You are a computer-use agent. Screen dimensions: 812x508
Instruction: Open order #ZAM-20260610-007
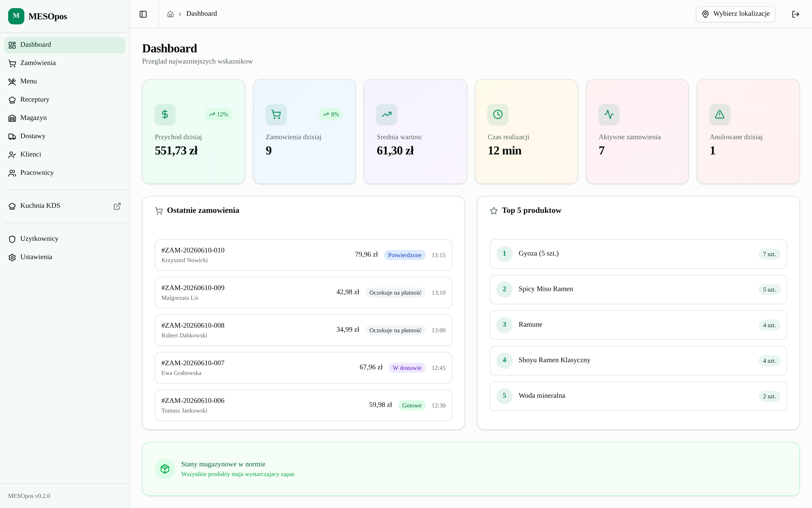tap(303, 368)
